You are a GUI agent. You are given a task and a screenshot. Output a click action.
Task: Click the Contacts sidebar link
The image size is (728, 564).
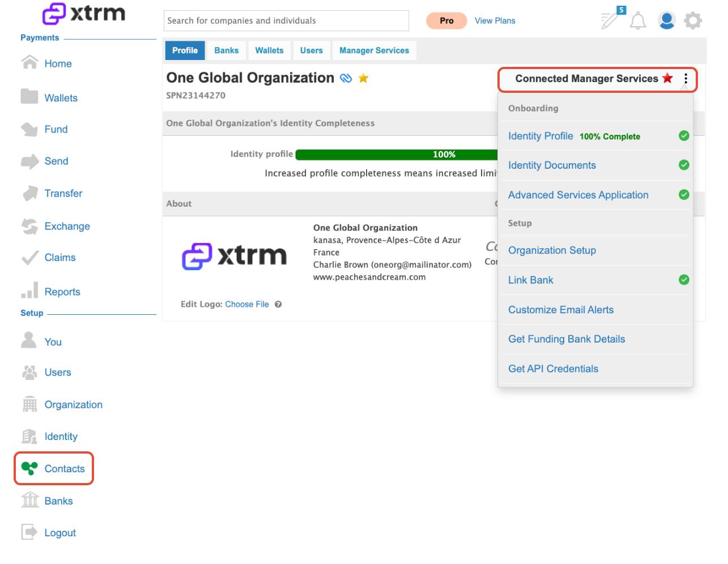click(65, 468)
